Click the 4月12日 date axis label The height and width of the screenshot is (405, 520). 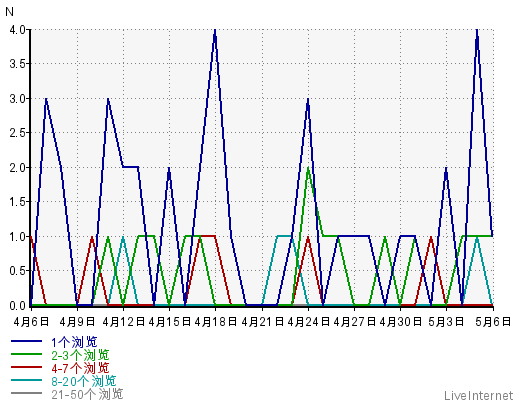pyautogui.click(x=123, y=321)
